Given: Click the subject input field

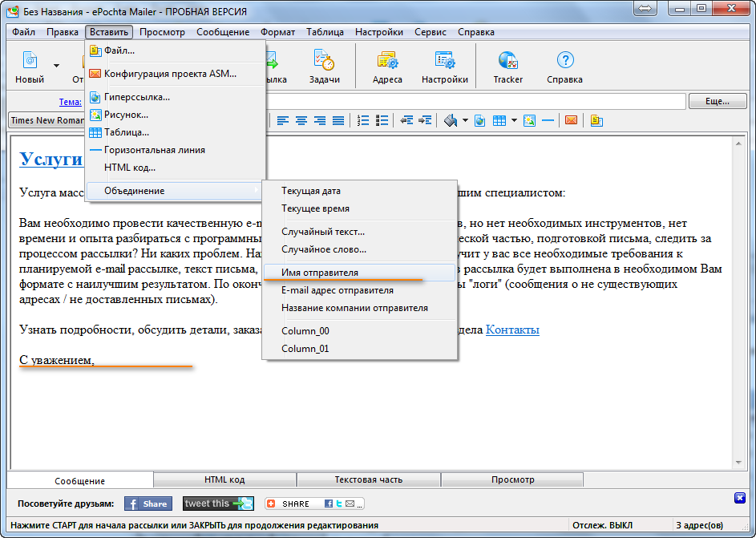Looking at the screenshot, I should point(475,102).
